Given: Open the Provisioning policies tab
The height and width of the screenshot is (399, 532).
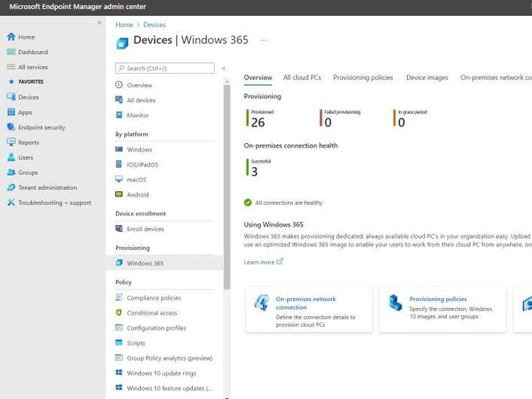Looking at the screenshot, I should coord(363,77).
